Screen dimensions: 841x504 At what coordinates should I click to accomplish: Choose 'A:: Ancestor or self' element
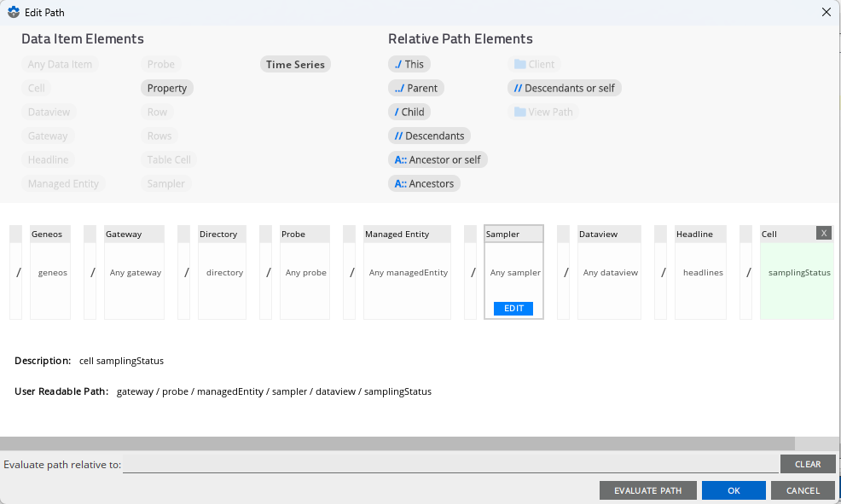coord(438,159)
